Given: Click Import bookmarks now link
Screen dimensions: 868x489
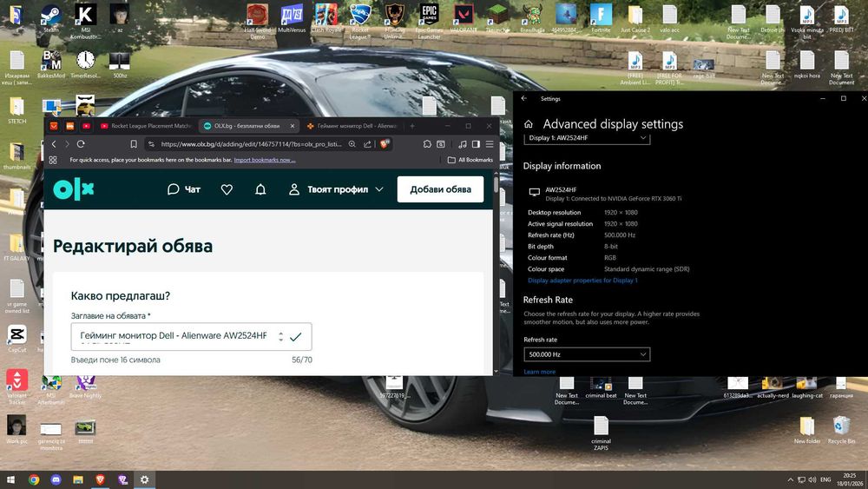Looking at the screenshot, I should (265, 160).
